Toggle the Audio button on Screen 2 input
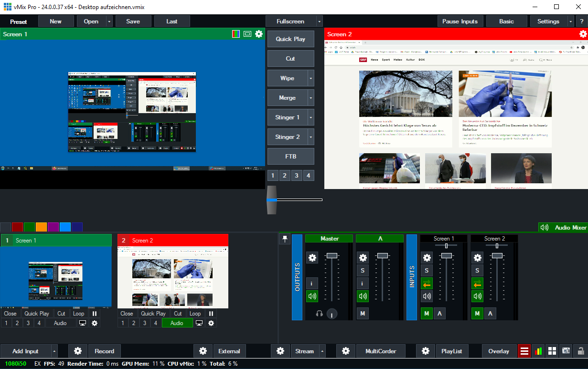Image resolution: width=588 pixels, height=369 pixels. (177, 323)
